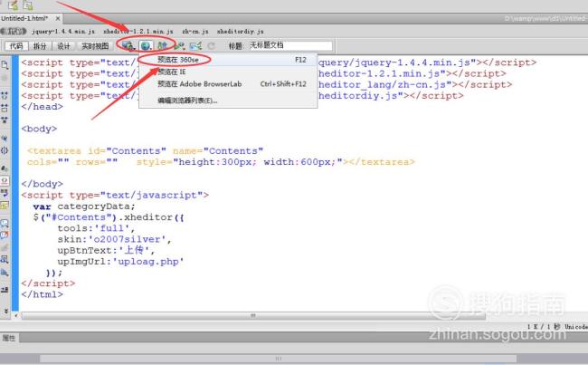Open related file xheditordiy.js

(x=240, y=31)
